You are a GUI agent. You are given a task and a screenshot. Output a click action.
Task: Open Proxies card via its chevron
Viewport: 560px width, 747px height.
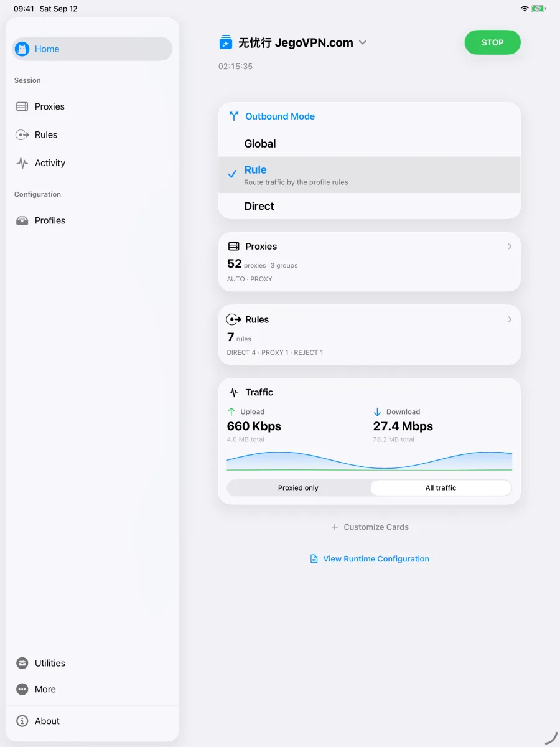click(509, 247)
